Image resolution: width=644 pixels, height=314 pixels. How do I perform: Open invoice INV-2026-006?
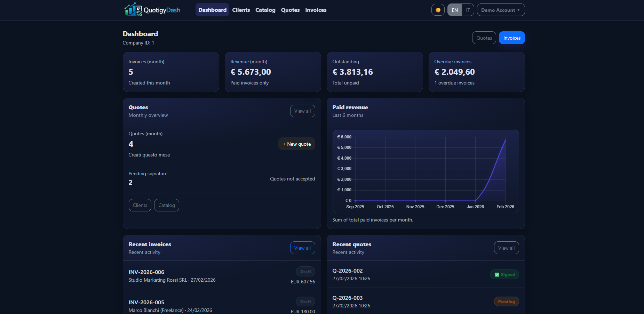222,276
